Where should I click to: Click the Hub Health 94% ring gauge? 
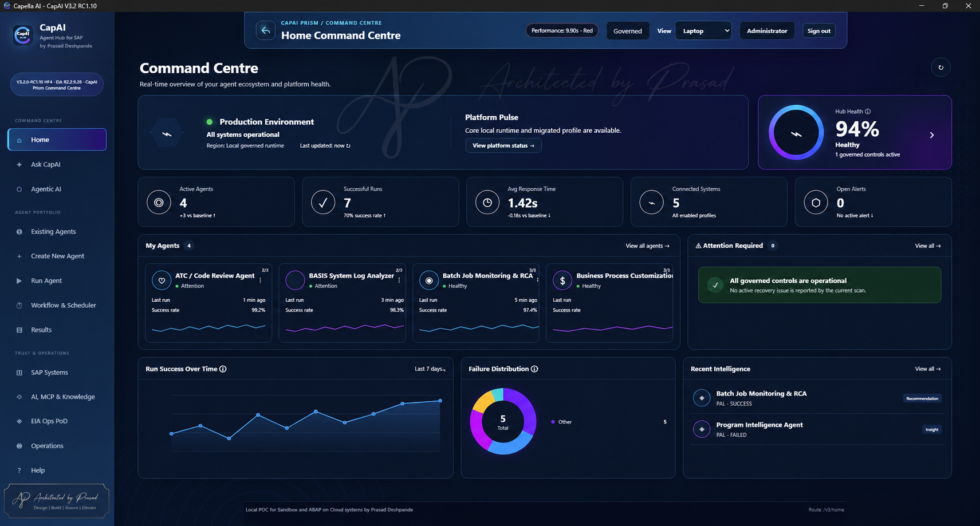tap(796, 133)
